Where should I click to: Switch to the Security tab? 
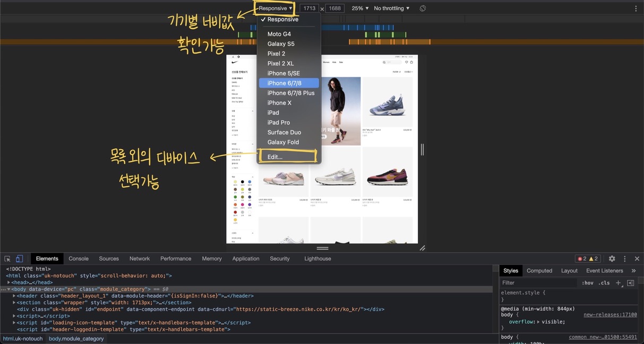[280, 259]
